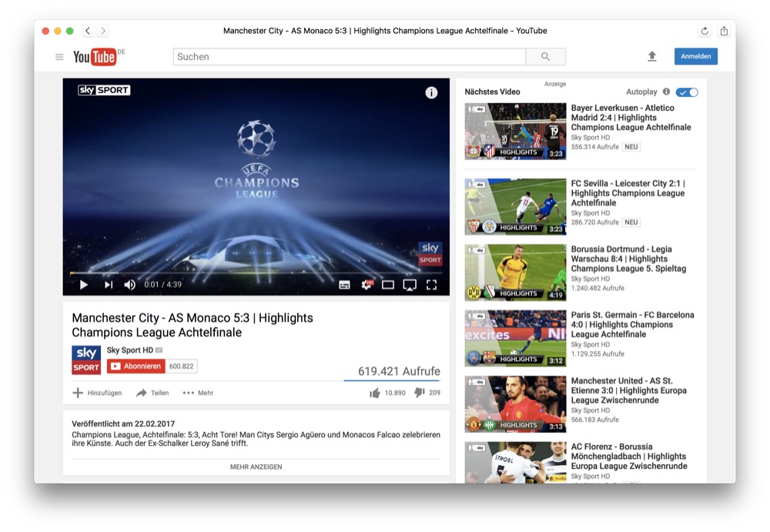Click the Abonnieren subscribe button

point(136,366)
